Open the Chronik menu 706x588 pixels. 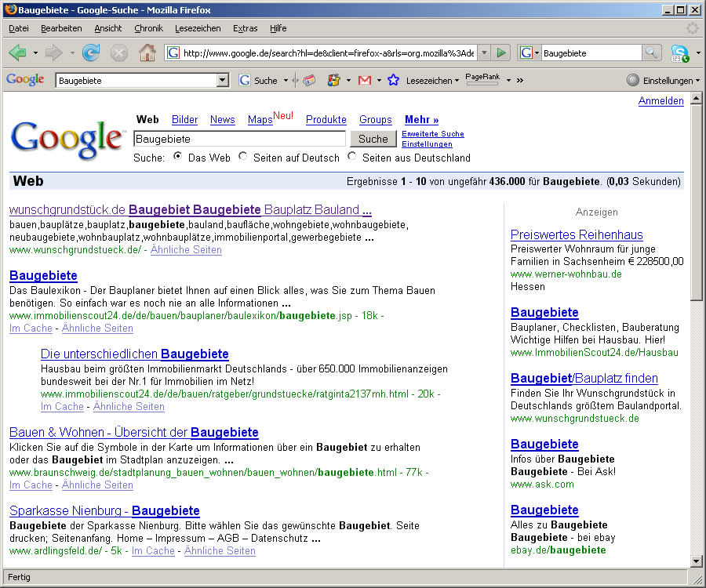pyautogui.click(x=148, y=28)
